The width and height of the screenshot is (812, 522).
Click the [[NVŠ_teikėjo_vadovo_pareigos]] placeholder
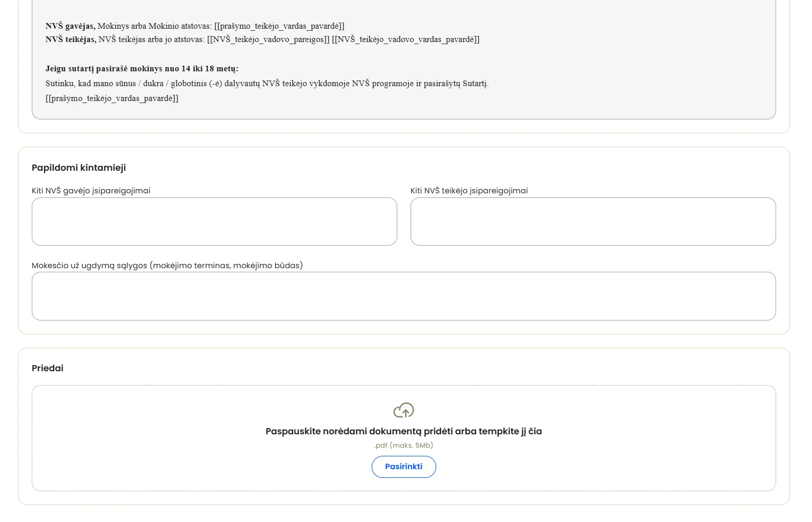pyautogui.click(x=268, y=39)
